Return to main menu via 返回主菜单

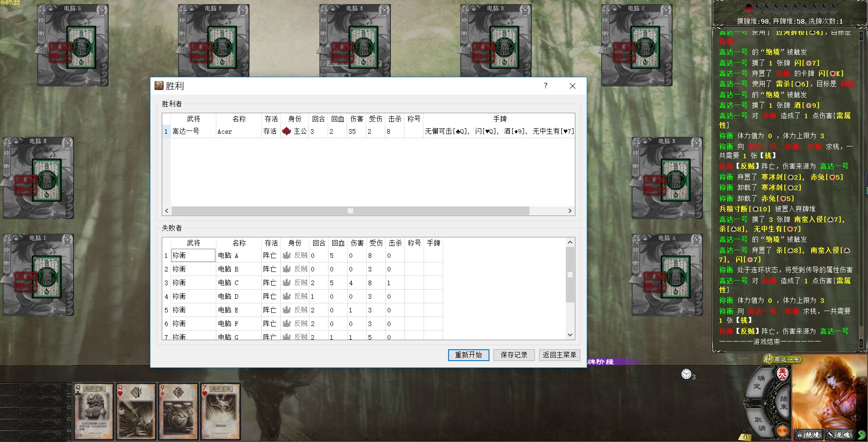click(x=559, y=355)
